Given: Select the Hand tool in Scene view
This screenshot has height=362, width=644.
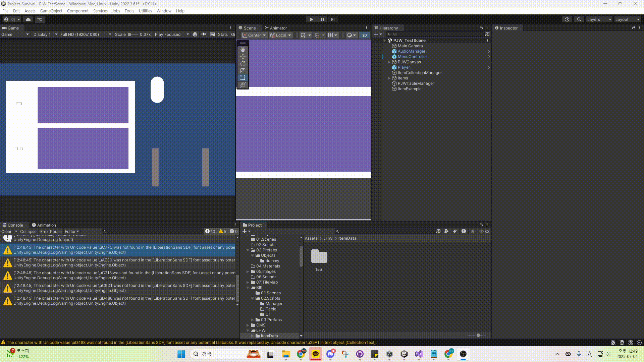Looking at the screenshot, I should pos(243,50).
